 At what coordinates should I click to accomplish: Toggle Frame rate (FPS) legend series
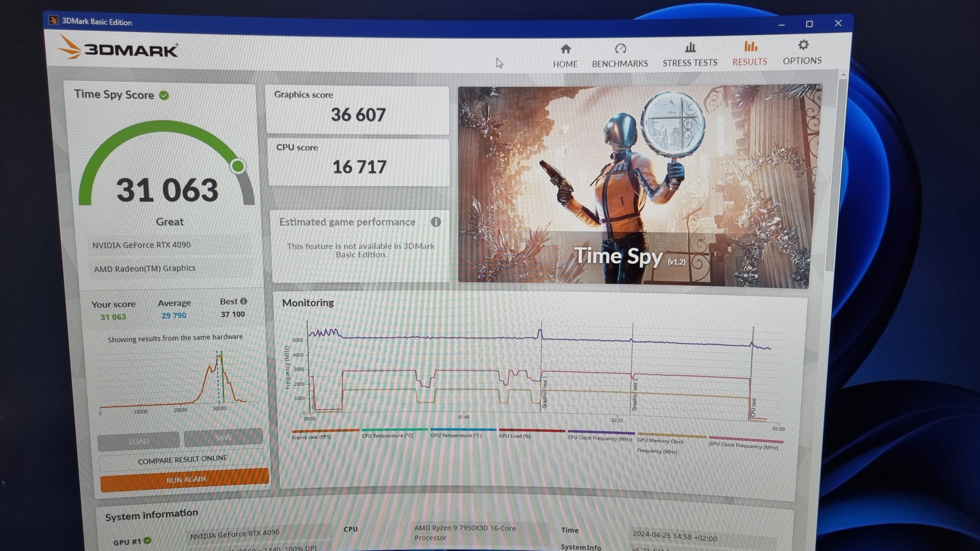pyautogui.click(x=312, y=437)
